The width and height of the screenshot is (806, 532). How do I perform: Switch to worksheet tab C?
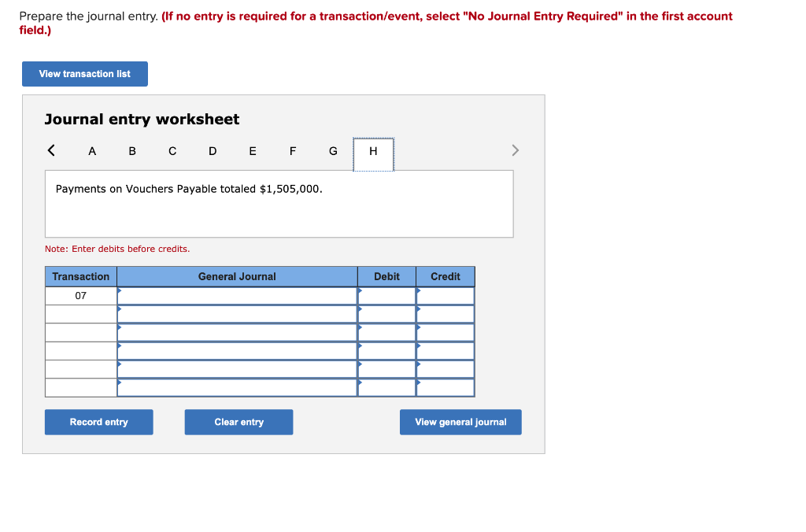click(172, 151)
